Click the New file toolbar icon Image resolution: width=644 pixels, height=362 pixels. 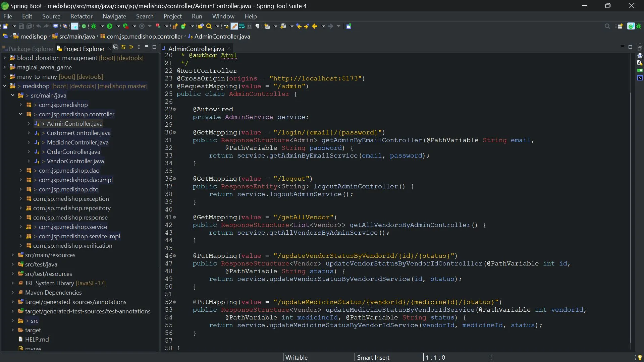click(6, 26)
